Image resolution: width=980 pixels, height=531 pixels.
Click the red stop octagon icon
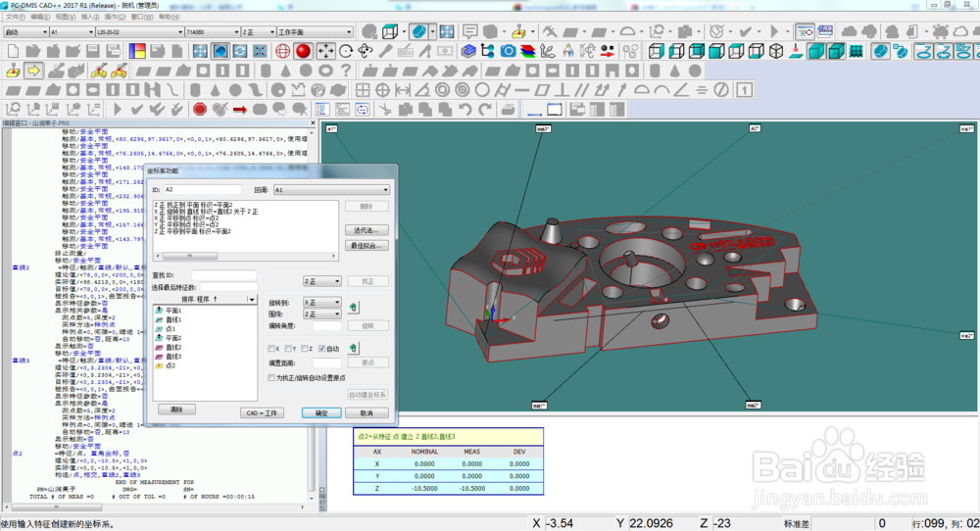pyautogui.click(x=199, y=110)
